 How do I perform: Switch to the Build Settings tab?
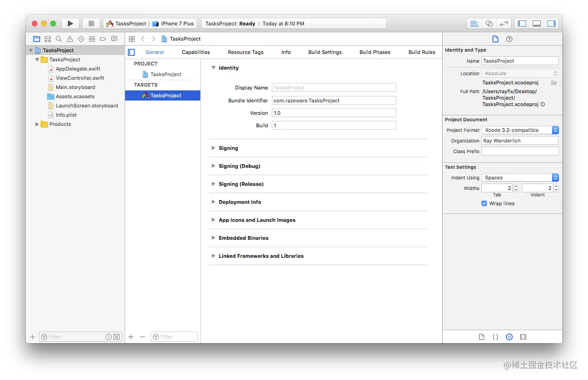pyautogui.click(x=325, y=52)
